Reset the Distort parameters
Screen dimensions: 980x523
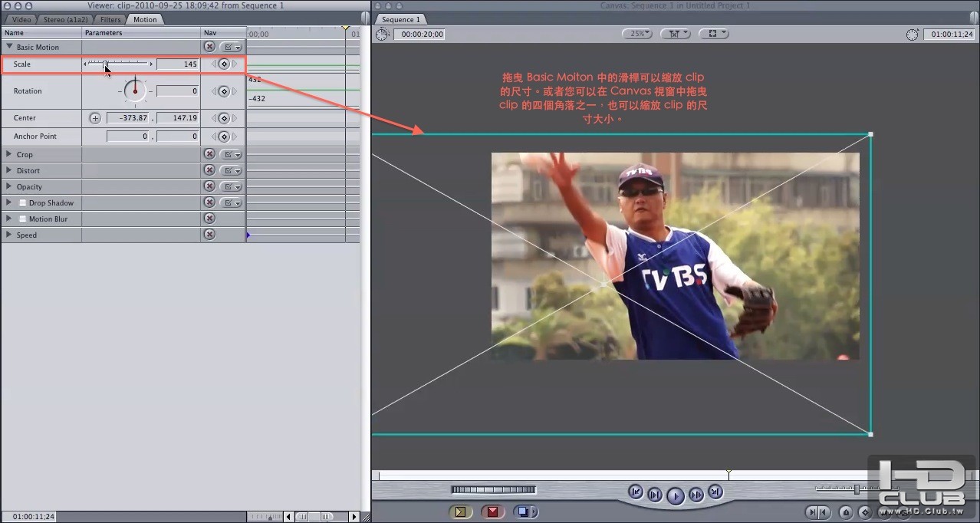pos(209,170)
